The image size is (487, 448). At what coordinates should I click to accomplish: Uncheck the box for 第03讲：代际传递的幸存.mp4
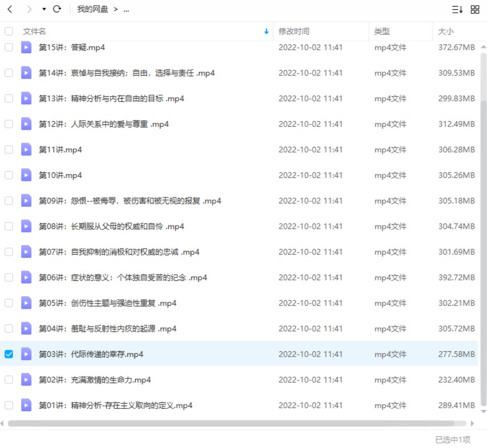(x=9, y=354)
